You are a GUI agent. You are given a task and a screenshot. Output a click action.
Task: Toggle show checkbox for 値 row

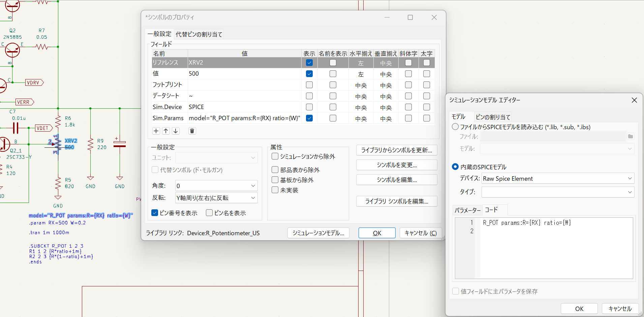pyautogui.click(x=309, y=74)
